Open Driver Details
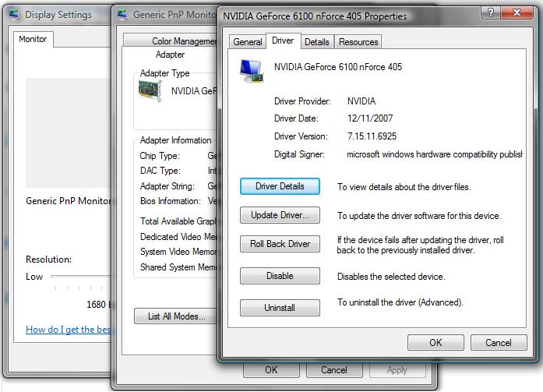The width and height of the screenshot is (543, 392). (280, 186)
